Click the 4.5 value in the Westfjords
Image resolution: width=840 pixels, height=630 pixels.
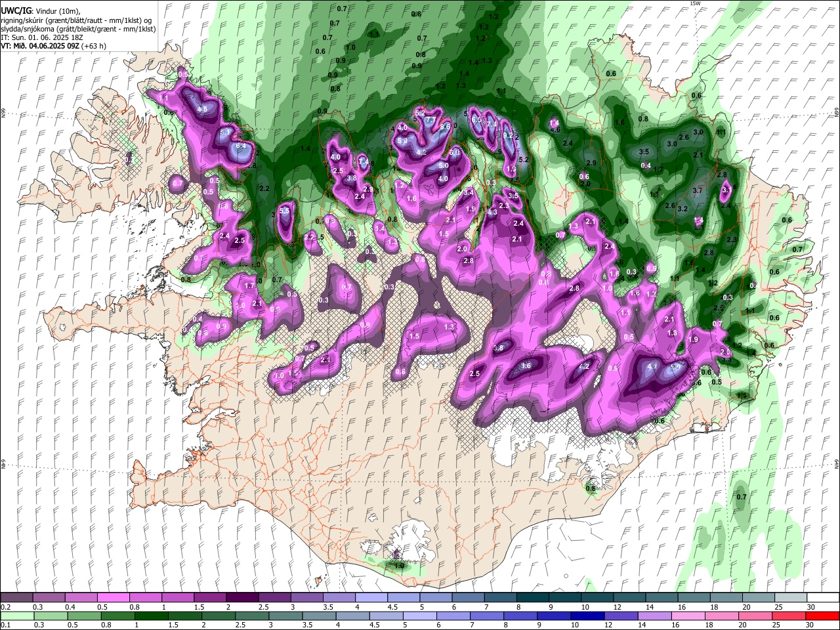click(202, 110)
